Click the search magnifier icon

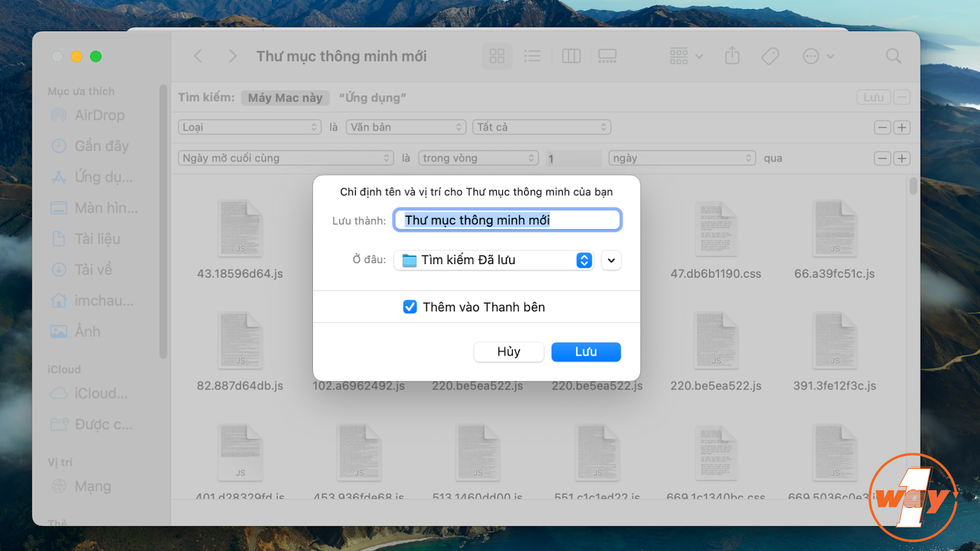894,56
